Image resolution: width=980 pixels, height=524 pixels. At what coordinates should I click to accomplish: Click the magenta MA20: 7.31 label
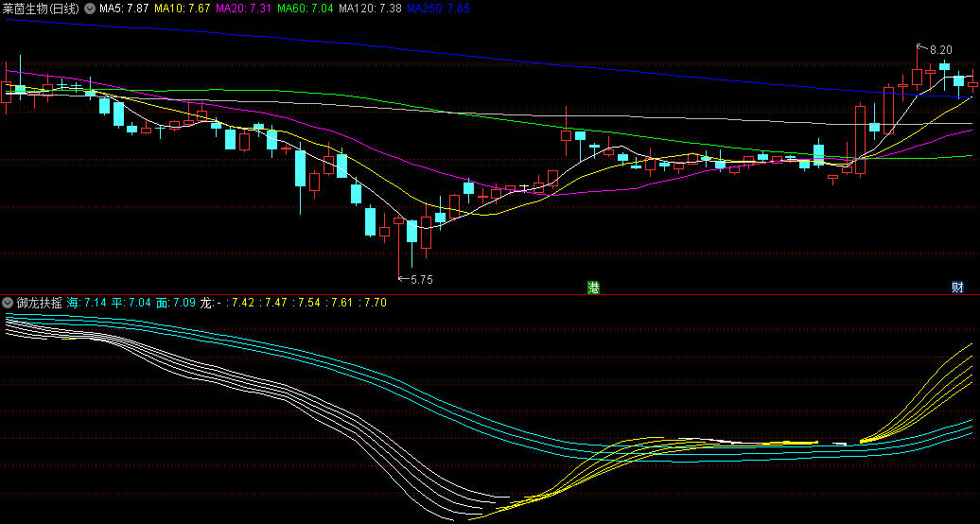click(x=243, y=9)
